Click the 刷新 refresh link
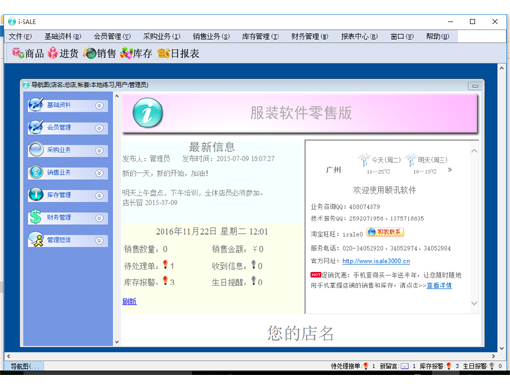The width and height of the screenshot is (510, 390). point(129,301)
